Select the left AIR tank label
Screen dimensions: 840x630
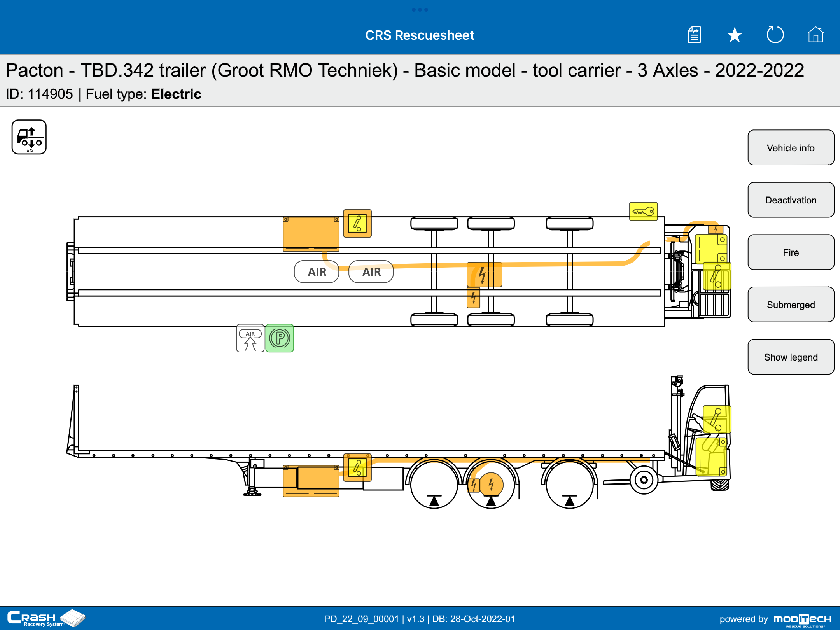click(317, 272)
